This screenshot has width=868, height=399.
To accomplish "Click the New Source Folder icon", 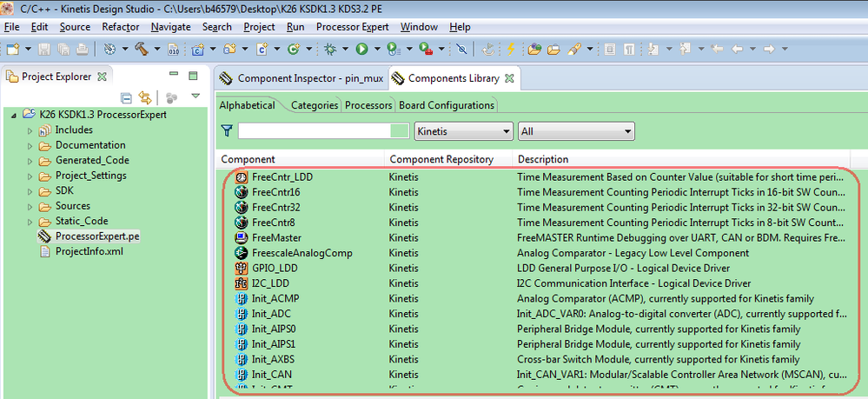I will (x=229, y=50).
